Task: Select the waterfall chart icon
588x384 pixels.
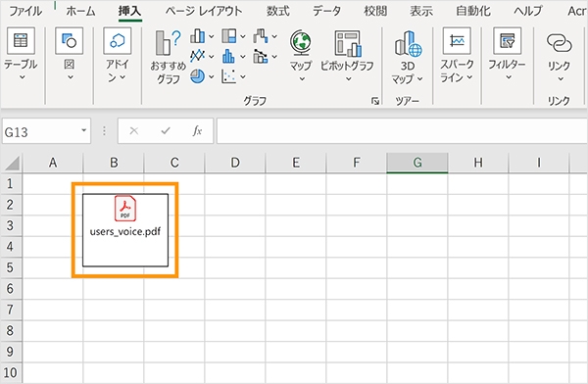Action: point(261,36)
